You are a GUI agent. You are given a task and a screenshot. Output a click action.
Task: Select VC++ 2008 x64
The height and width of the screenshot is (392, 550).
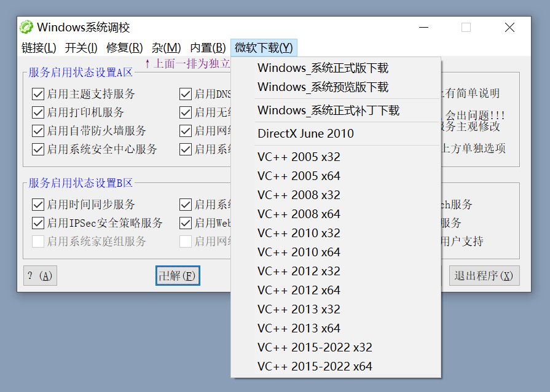(336, 214)
